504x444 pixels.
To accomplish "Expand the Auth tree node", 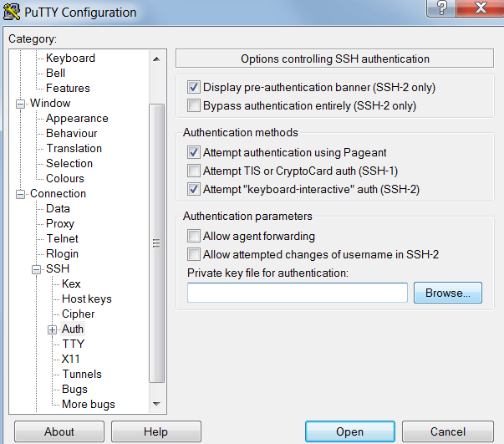I will 52,329.
